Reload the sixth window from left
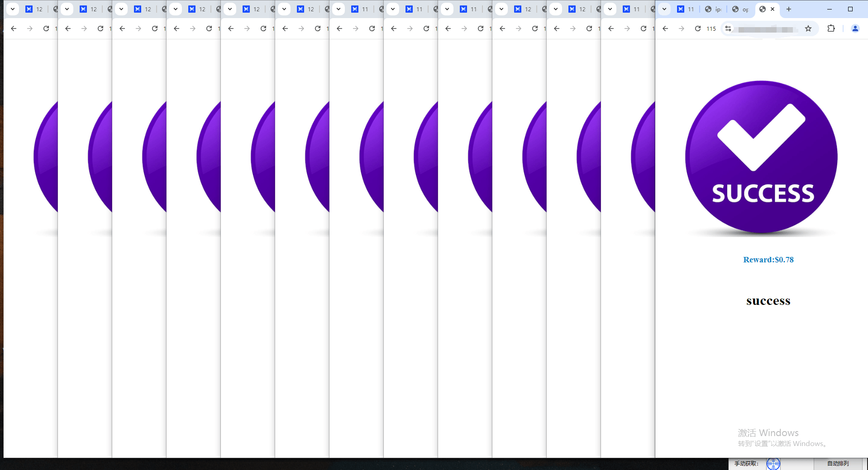The width and height of the screenshot is (868, 470). click(318, 28)
